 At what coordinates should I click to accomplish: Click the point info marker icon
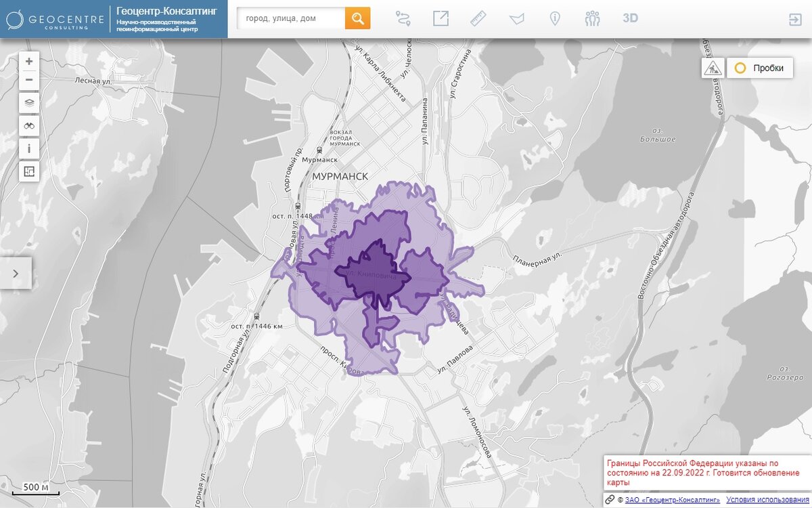pyautogui.click(x=555, y=18)
